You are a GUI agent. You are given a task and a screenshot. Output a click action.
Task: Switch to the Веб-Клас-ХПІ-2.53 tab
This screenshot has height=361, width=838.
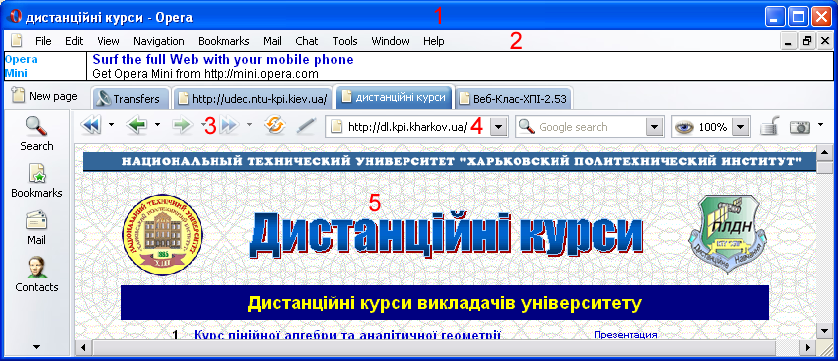(x=514, y=98)
